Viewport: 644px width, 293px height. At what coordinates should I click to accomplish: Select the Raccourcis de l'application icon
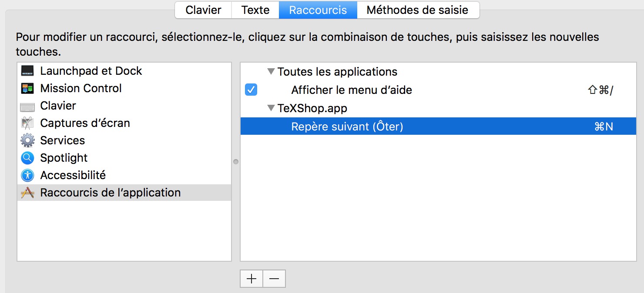(27, 193)
